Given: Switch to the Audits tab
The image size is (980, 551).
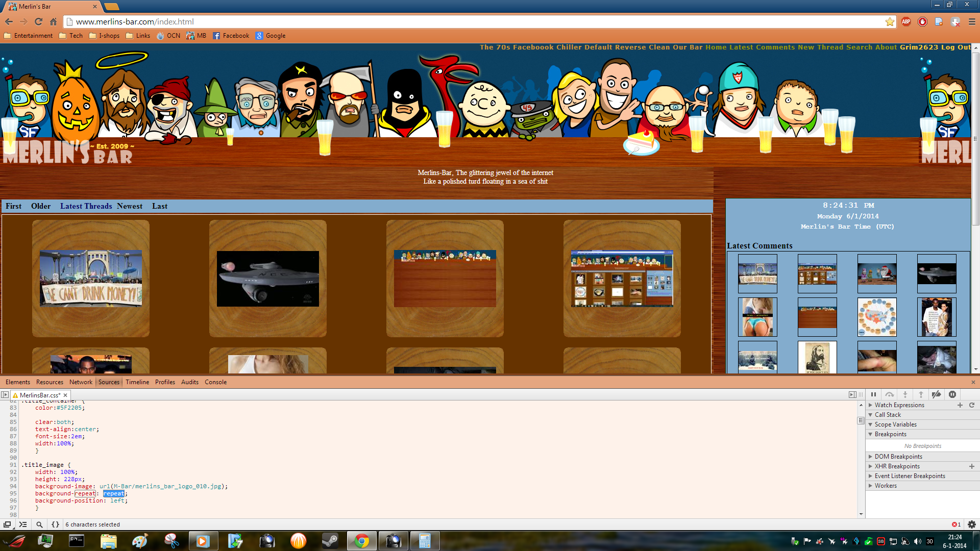Looking at the screenshot, I should click(x=190, y=382).
